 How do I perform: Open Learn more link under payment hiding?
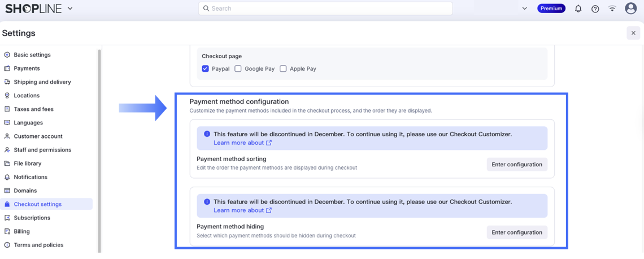242,210
